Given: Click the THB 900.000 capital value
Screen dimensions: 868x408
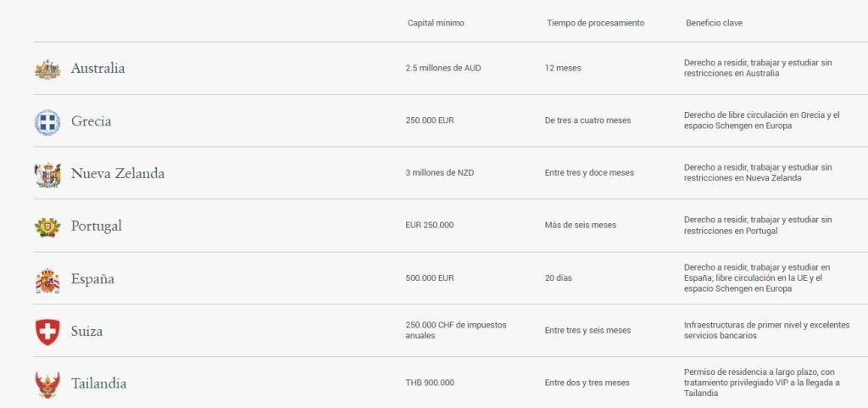Looking at the screenshot, I should point(430,383).
